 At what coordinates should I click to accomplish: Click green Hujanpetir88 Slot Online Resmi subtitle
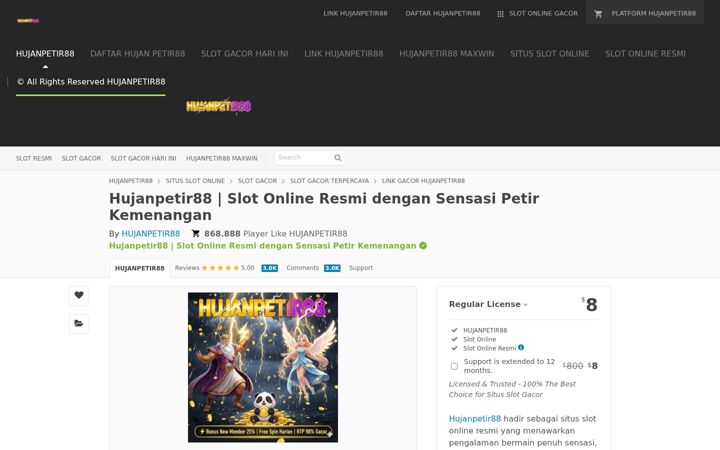262,246
